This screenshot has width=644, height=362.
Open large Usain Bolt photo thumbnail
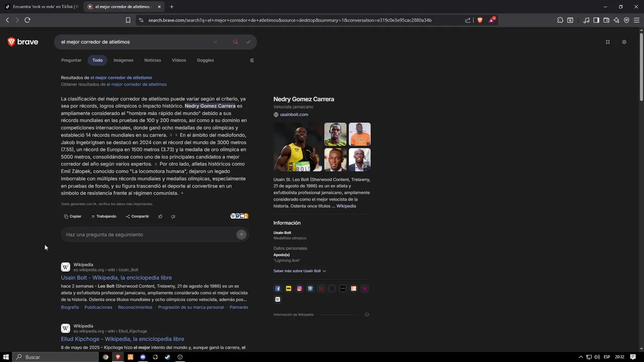point(298,147)
